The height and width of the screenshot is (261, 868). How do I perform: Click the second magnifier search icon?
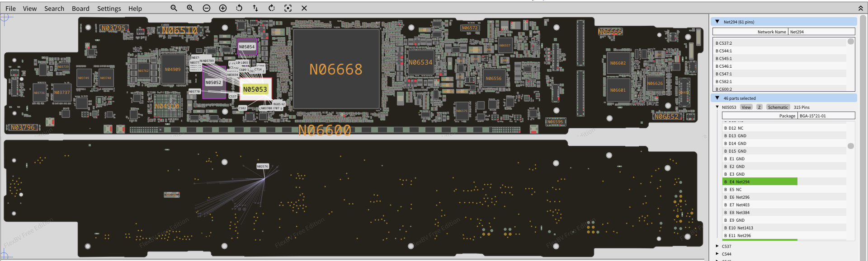(x=190, y=8)
